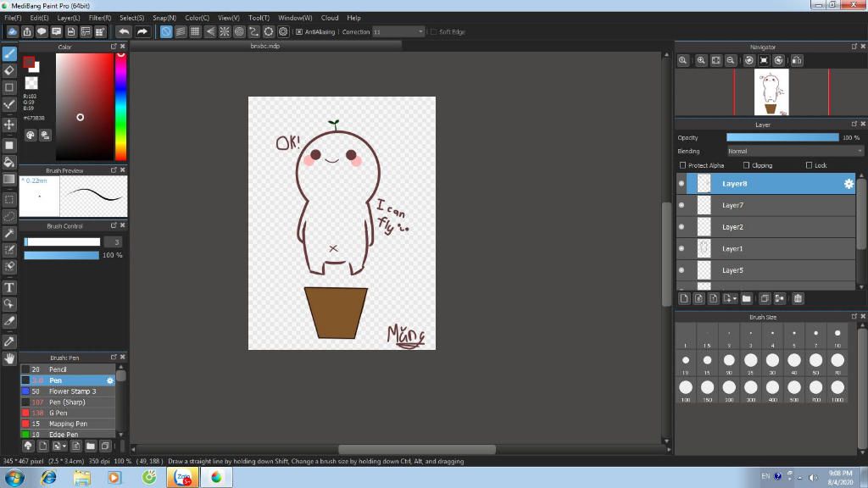This screenshot has height=488, width=868.
Task: Select the G Pen brush
Action: coord(68,413)
